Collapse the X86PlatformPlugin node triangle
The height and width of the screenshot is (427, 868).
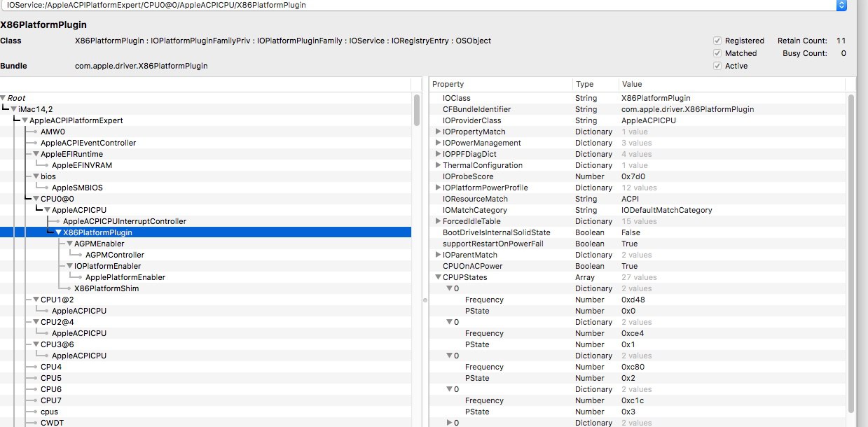coord(59,232)
